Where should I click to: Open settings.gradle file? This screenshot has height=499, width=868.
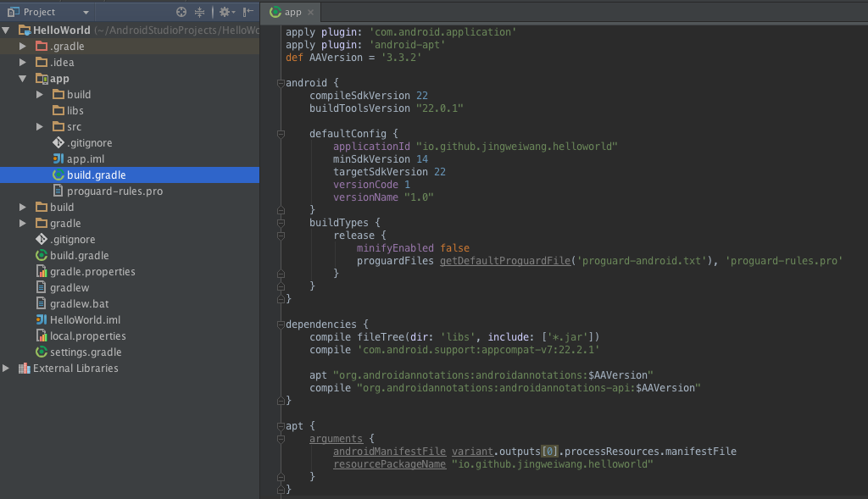coord(85,352)
